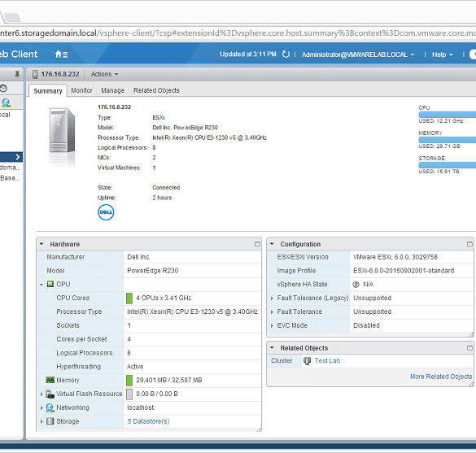Expand the Storage row
This screenshot has width=476, height=453.
[41, 421]
